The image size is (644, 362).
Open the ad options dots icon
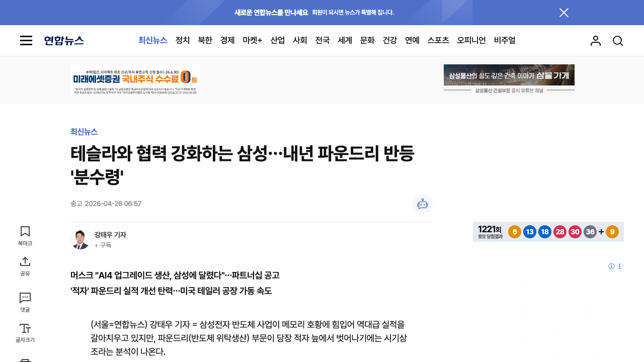point(620,266)
